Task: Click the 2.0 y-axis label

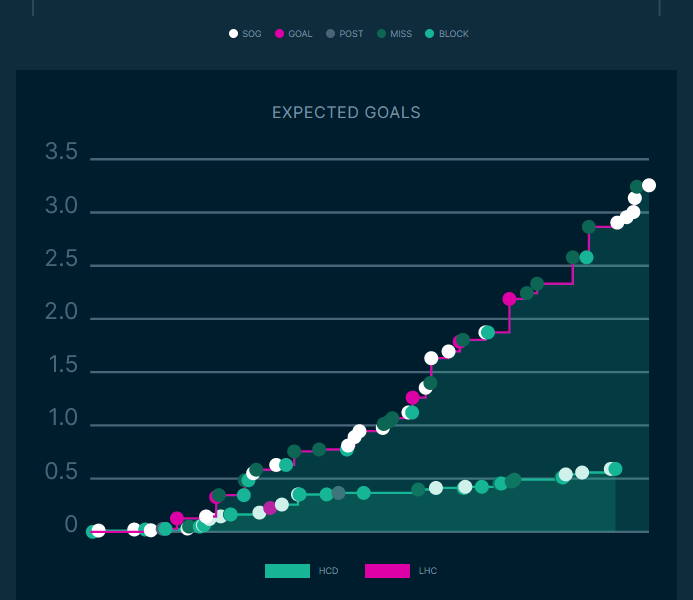Action: click(x=61, y=313)
